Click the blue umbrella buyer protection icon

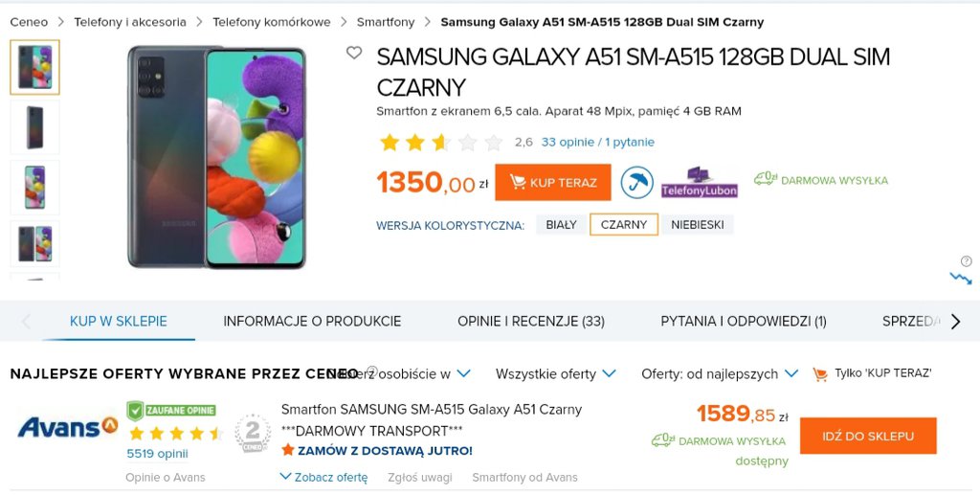pyautogui.click(x=635, y=182)
